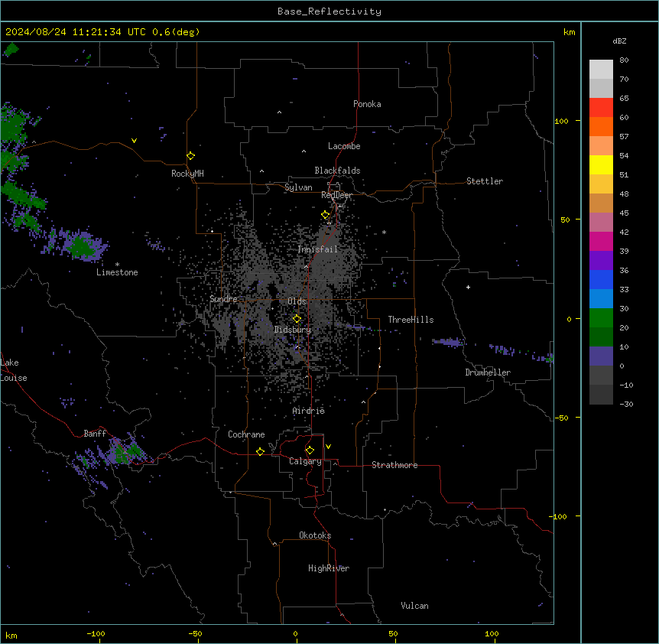Click the Stettler city label
This screenshot has width=659, height=644.
[485, 181]
